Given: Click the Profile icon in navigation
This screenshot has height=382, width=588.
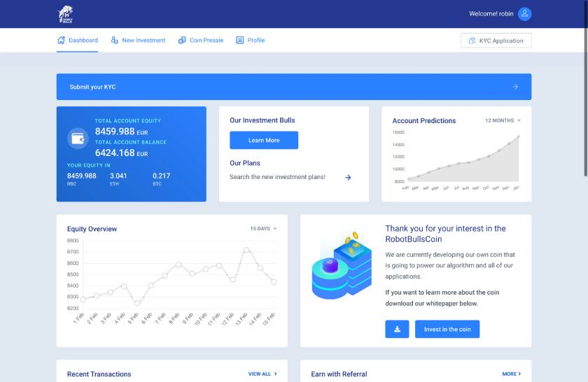Looking at the screenshot, I should tap(240, 41).
